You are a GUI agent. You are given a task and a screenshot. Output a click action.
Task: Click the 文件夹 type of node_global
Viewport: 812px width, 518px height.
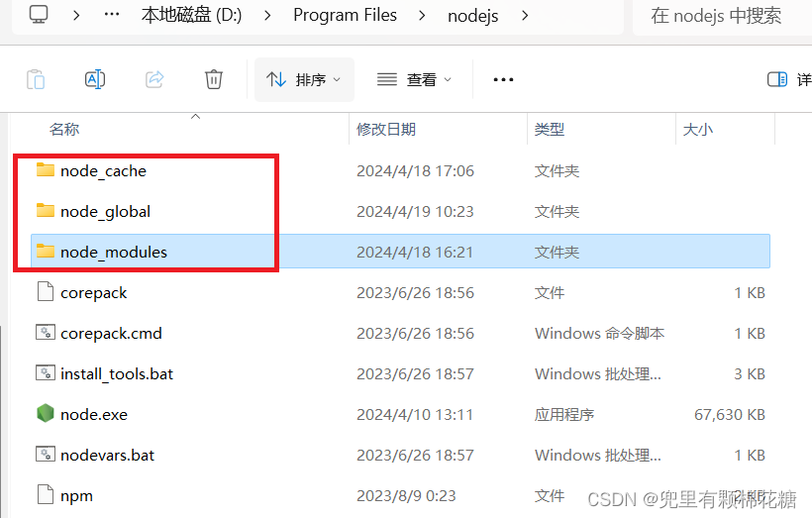coord(557,211)
